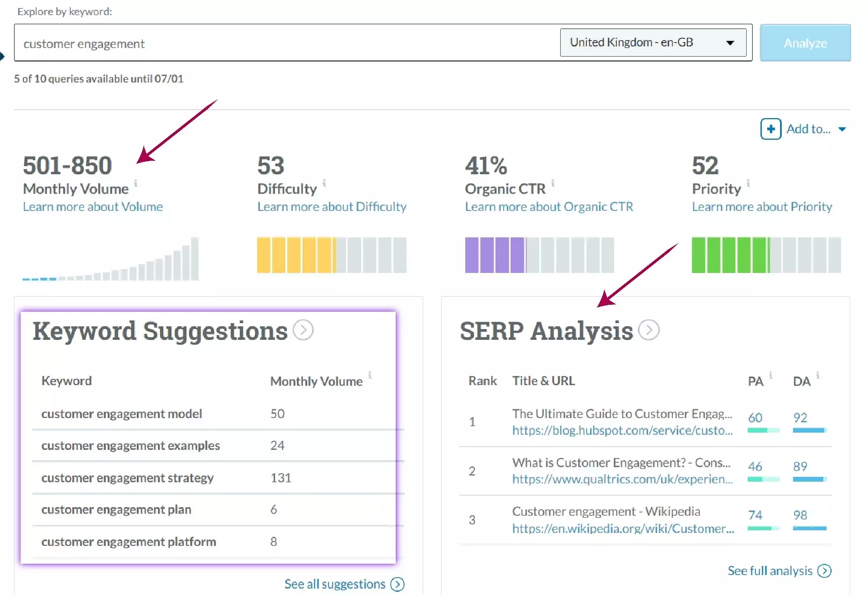Click the green Priority score bar
This screenshot has height=595, width=868.
(x=766, y=255)
